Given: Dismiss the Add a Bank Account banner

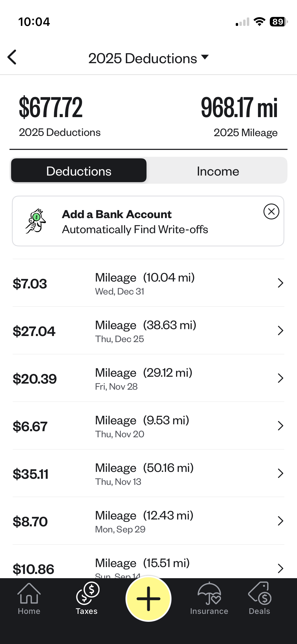Looking at the screenshot, I should (271, 211).
